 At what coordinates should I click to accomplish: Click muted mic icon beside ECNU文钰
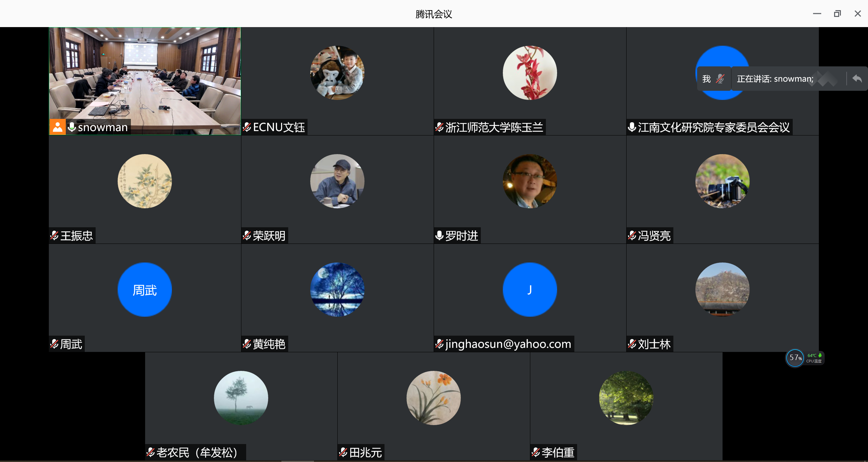(x=247, y=127)
